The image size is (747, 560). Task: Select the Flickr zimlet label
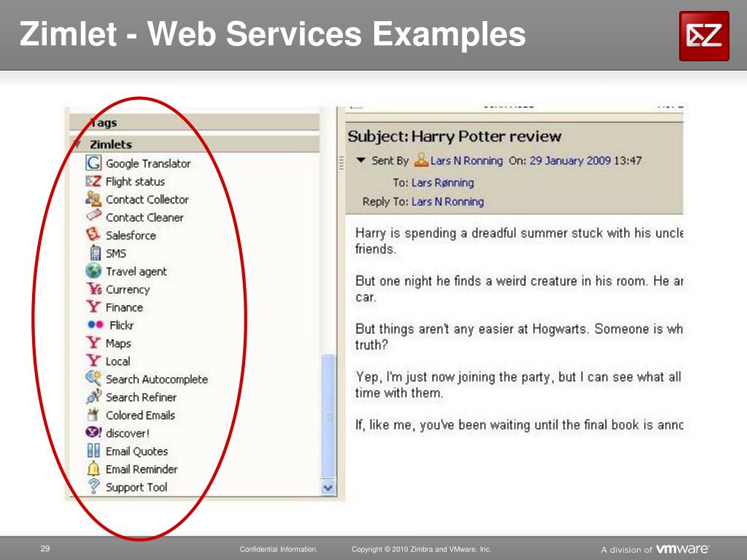[122, 325]
